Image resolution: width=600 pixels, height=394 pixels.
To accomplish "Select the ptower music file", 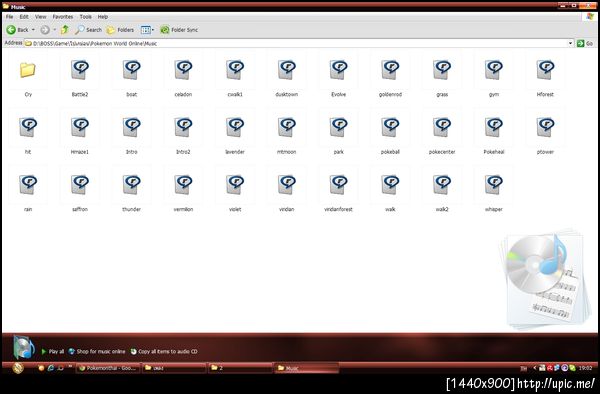I will [545, 128].
